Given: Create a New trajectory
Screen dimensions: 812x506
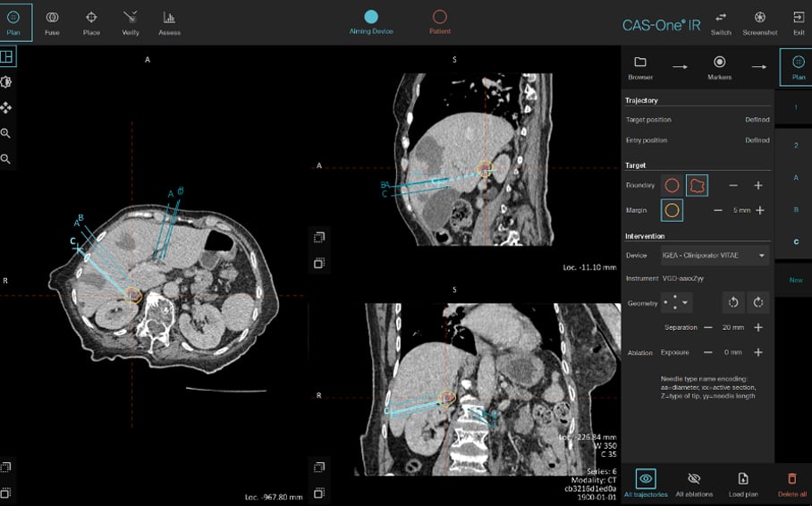Looking at the screenshot, I should [x=796, y=280].
